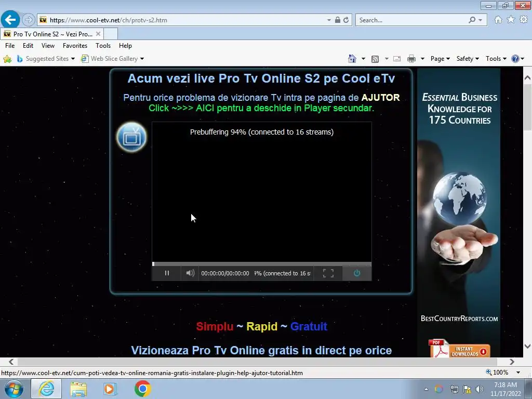Click the Read mail icon in command bar
Viewport: 532px width, 399px height.
coord(397,59)
